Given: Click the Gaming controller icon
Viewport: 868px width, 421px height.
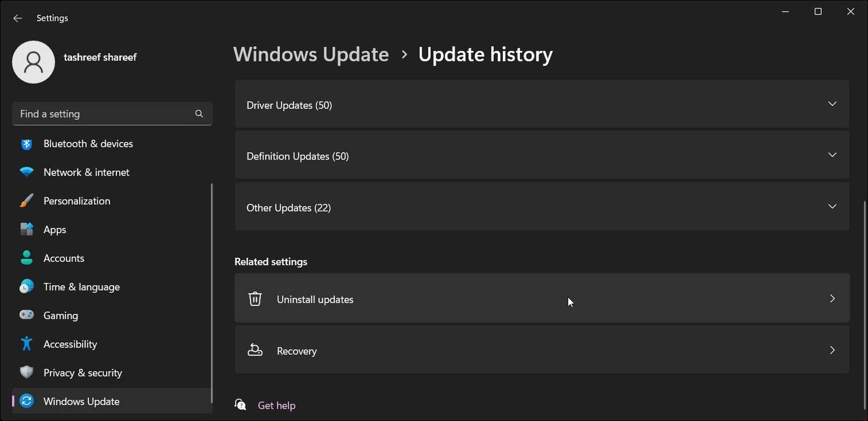Looking at the screenshot, I should (27, 316).
